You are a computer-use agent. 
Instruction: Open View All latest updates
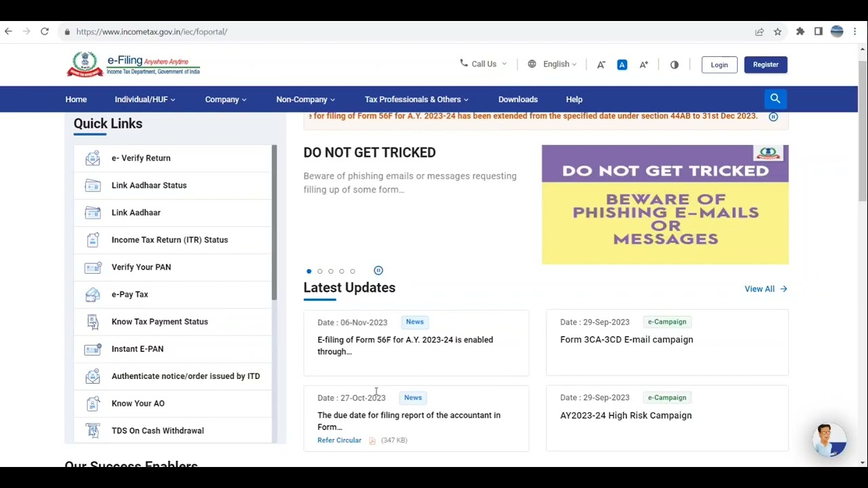[x=766, y=289]
